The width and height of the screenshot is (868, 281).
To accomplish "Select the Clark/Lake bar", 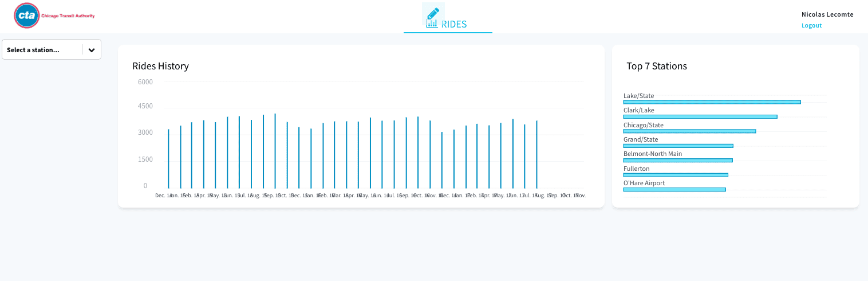I will coord(700,116).
